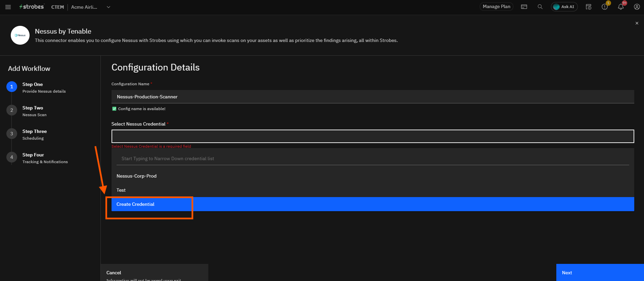The image size is (644, 281).
Task: Click the "Configuration Details" heading
Action: coord(156,67)
